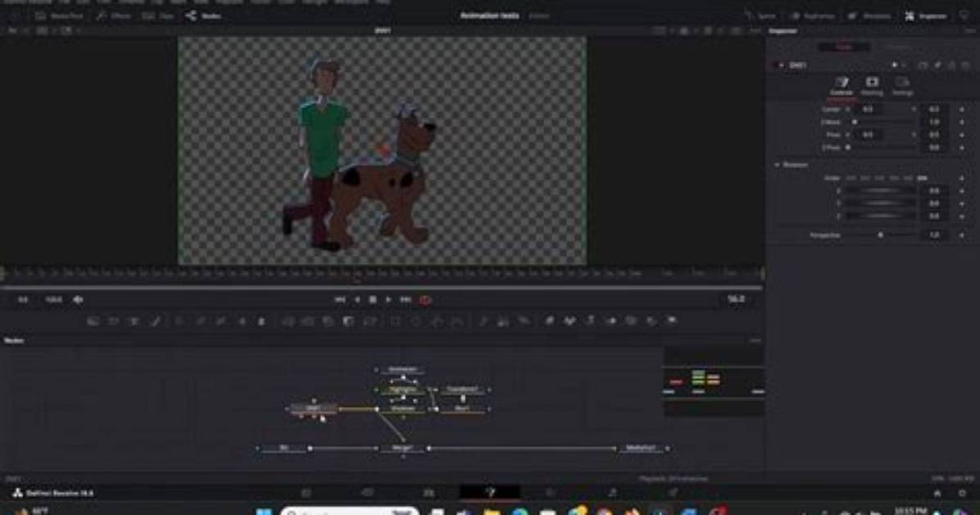The image size is (980, 515).
Task: Add a Text3D node from toolbar
Action: pyautogui.click(x=591, y=321)
